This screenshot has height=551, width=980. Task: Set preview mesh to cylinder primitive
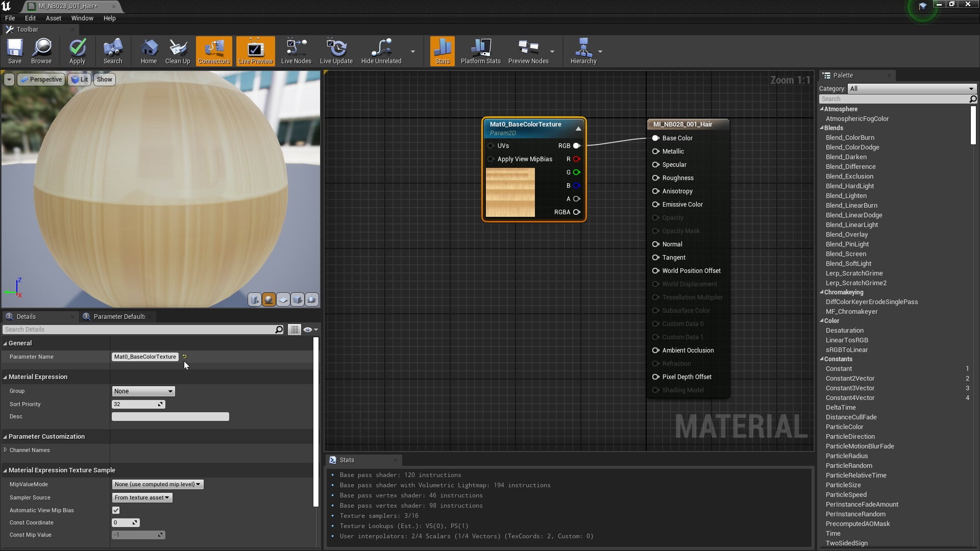point(255,299)
